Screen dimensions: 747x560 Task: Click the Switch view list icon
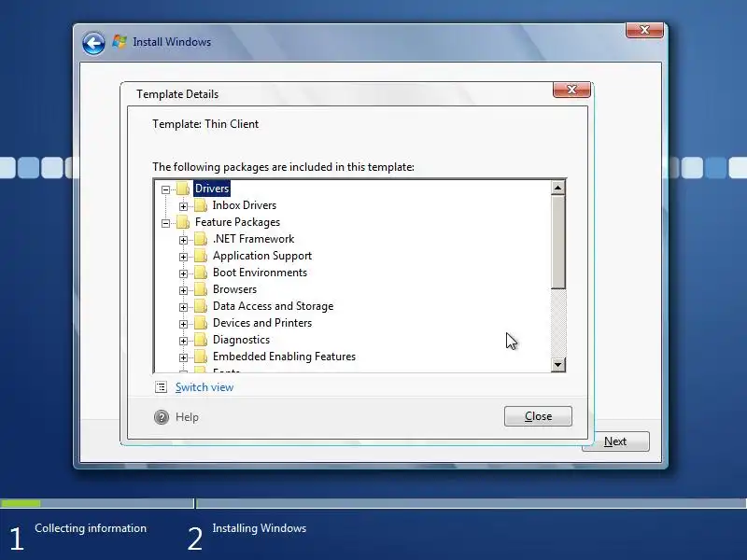coord(161,387)
